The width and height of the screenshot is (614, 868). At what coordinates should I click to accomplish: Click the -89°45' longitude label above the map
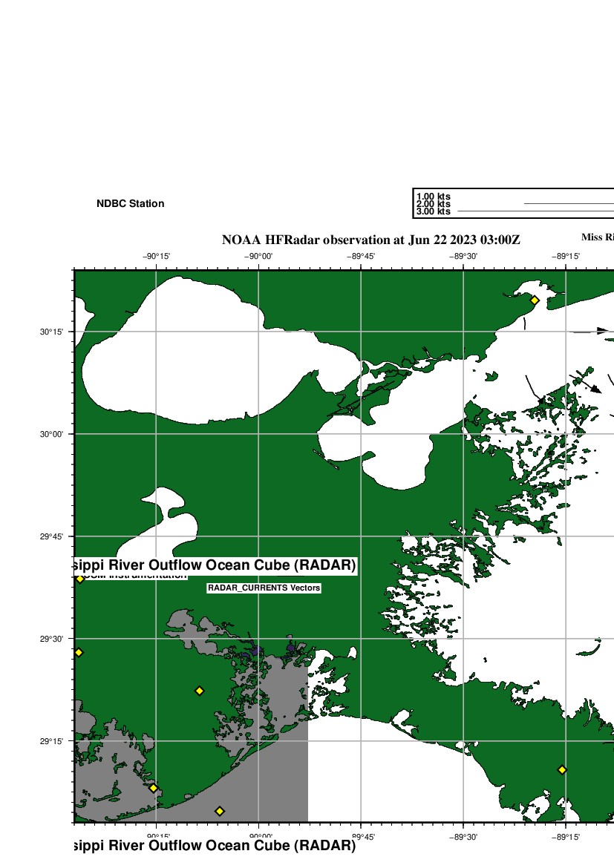[x=361, y=257]
